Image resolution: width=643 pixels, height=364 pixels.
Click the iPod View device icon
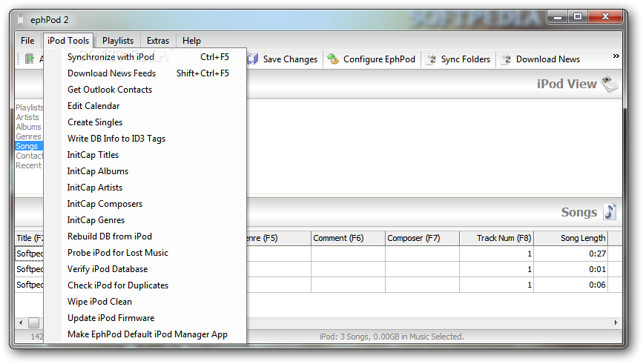click(x=610, y=84)
